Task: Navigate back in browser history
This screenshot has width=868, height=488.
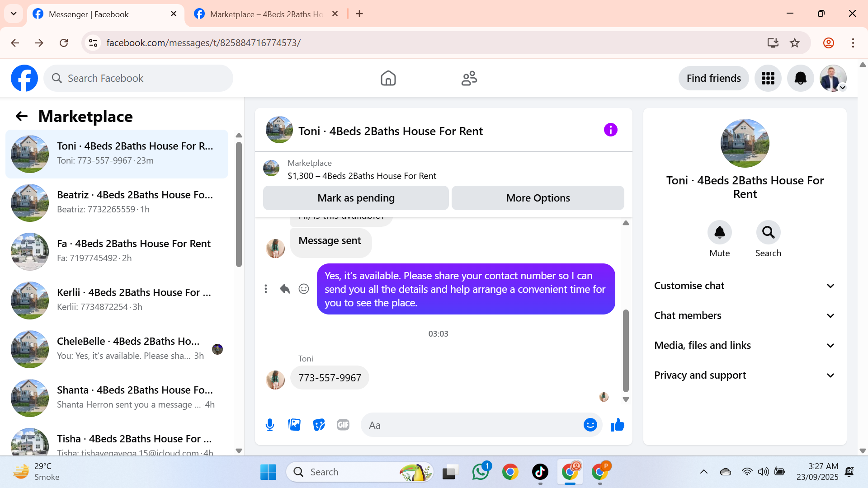Action: (x=15, y=43)
